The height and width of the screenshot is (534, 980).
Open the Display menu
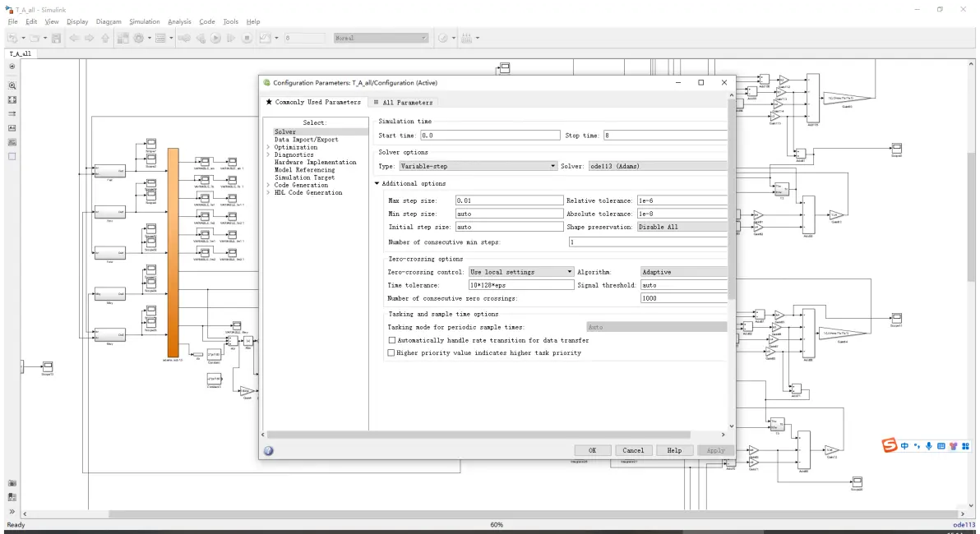(x=77, y=21)
